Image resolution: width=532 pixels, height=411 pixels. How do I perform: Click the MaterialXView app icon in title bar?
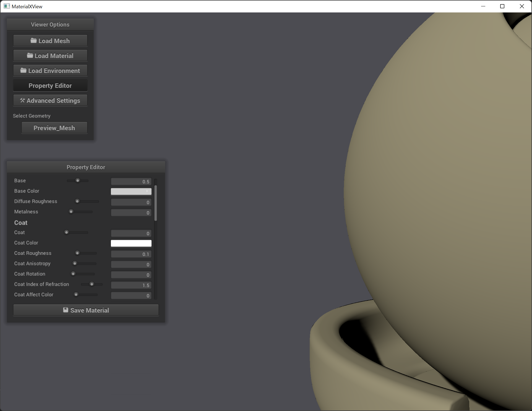(x=7, y=6)
